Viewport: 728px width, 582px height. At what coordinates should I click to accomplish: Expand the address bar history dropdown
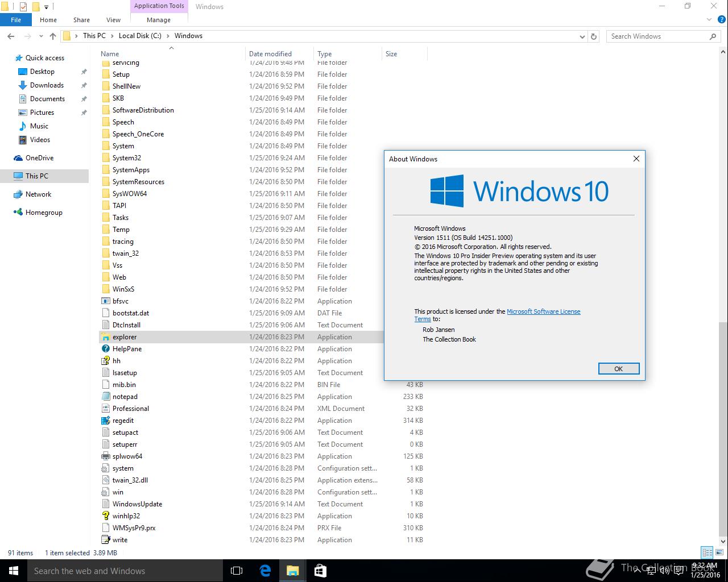click(582, 36)
